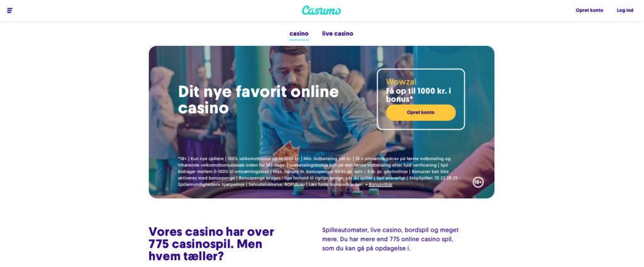Click the ROFUS.nu text in the disclaimer
Screen dimensions: 644x267
click(295, 185)
